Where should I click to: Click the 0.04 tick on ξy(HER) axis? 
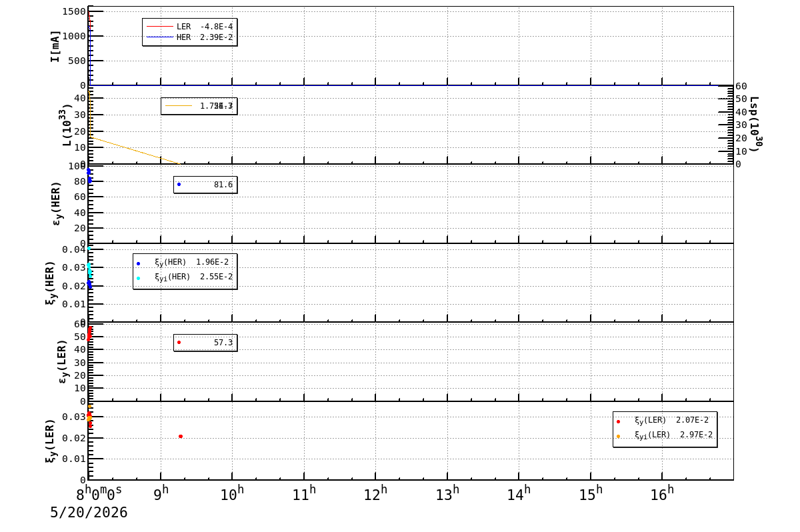[x=74, y=250]
